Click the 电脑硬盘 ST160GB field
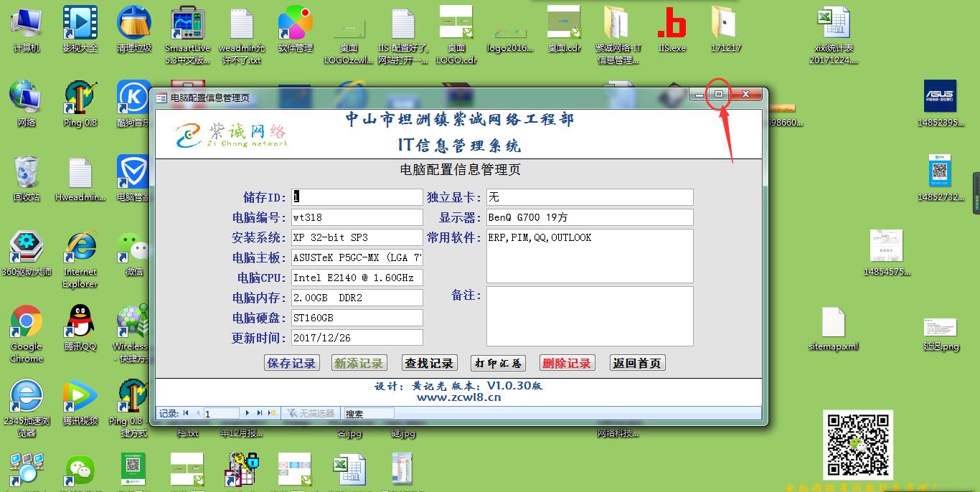The width and height of the screenshot is (980, 492). click(357, 318)
